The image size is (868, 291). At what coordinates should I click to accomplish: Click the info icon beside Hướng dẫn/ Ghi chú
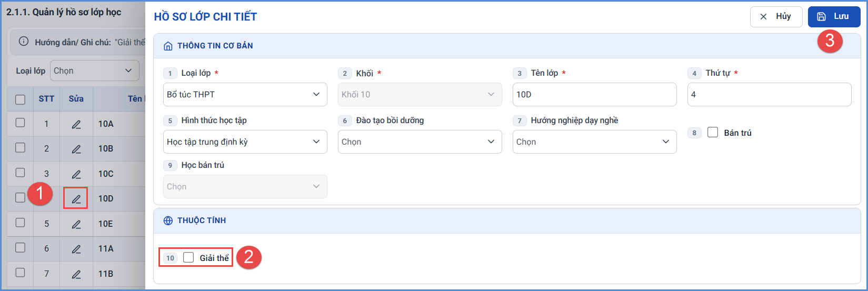point(24,42)
